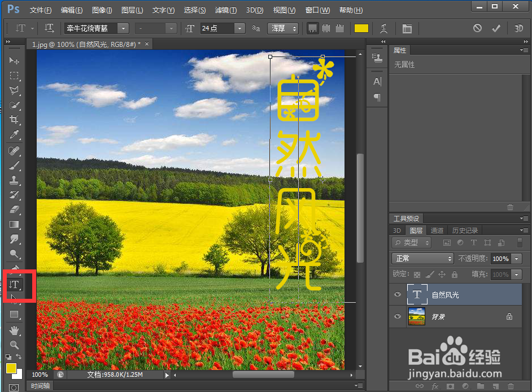Image resolution: width=532 pixels, height=392 pixels.
Task: Open the blend mode 正常 dropdown
Action: tap(422, 259)
